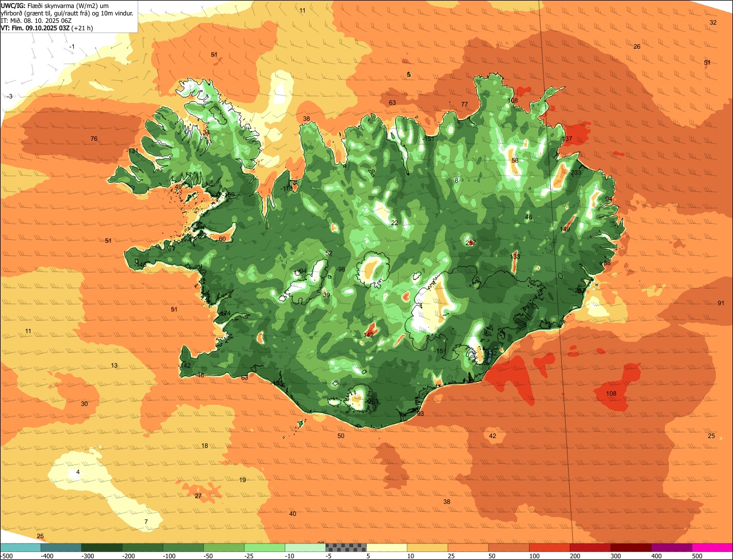Click the legend swatch between 25 and 50

(467, 547)
